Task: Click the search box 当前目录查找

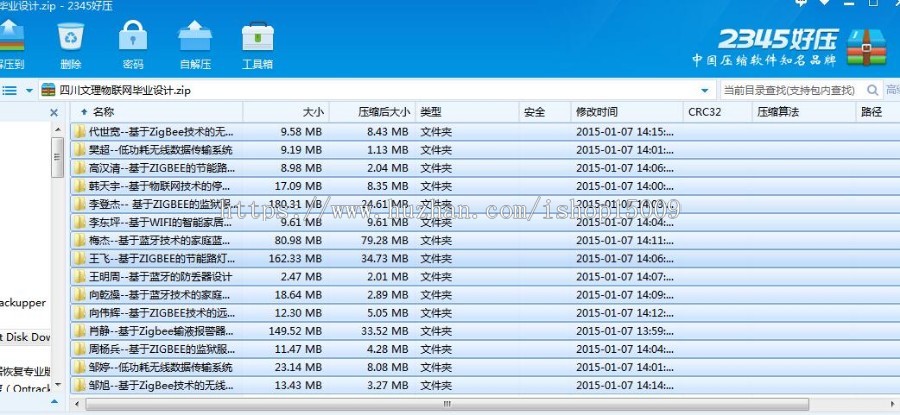Action: pyautogui.click(x=791, y=90)
